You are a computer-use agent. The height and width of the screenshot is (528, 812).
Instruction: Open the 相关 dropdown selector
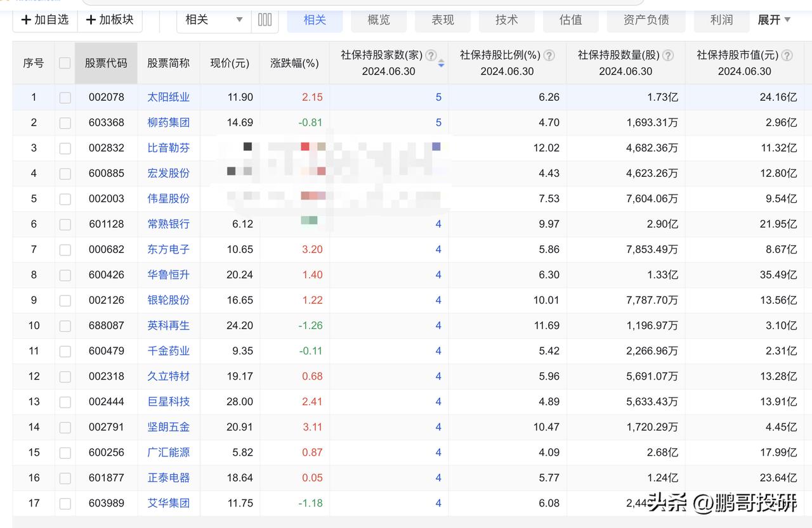coord(214,20)
